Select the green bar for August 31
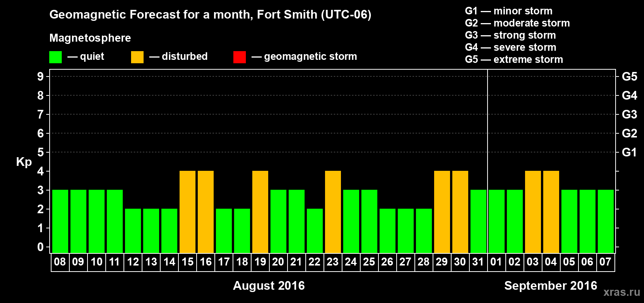 (x=478, y=221)
